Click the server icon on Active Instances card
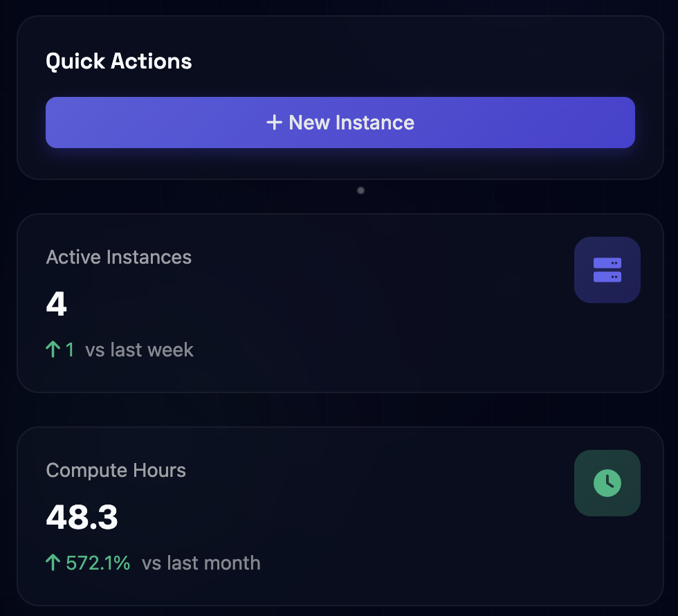 (607, 270)
